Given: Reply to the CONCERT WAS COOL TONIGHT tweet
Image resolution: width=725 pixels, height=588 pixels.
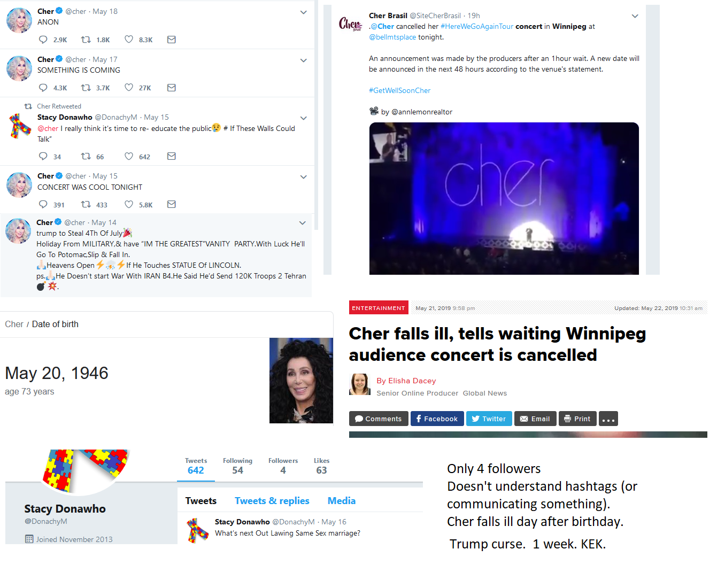Looking at the screenshot, I should coord(43,204).
